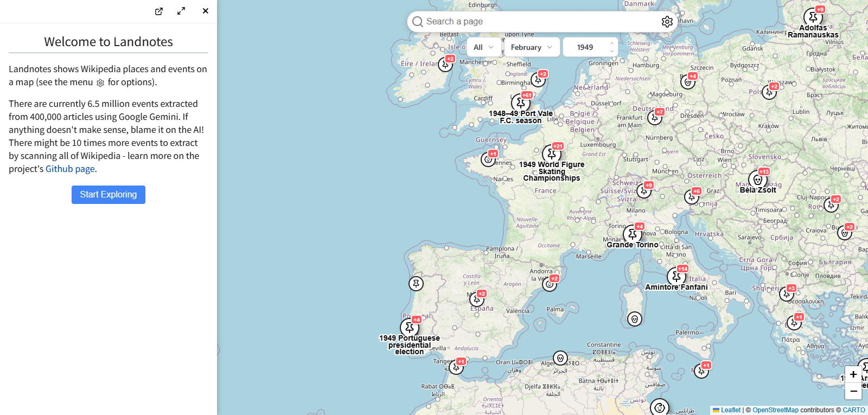Expand the February month dropdown

pyautogui.click(x=531, y=47)
